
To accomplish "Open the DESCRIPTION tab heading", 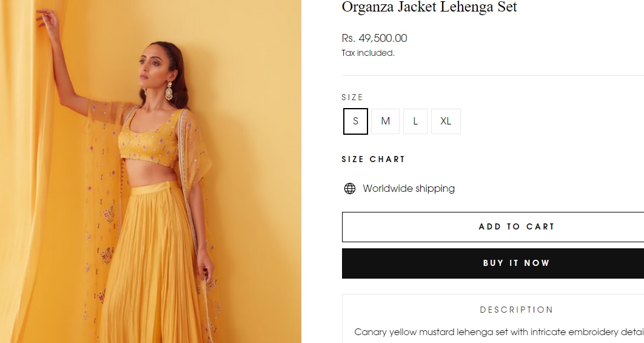I will click(x=516, y=310).
